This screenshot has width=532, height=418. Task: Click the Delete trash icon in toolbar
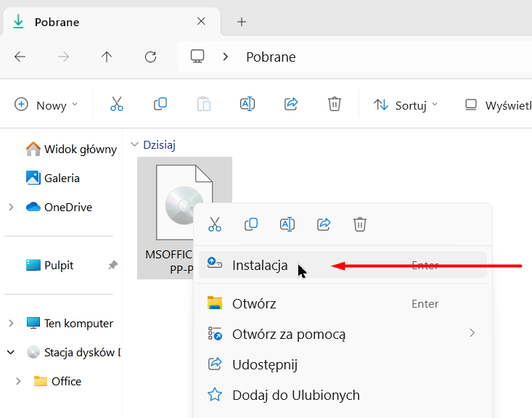pyautogui.click(x=334, y=104)
